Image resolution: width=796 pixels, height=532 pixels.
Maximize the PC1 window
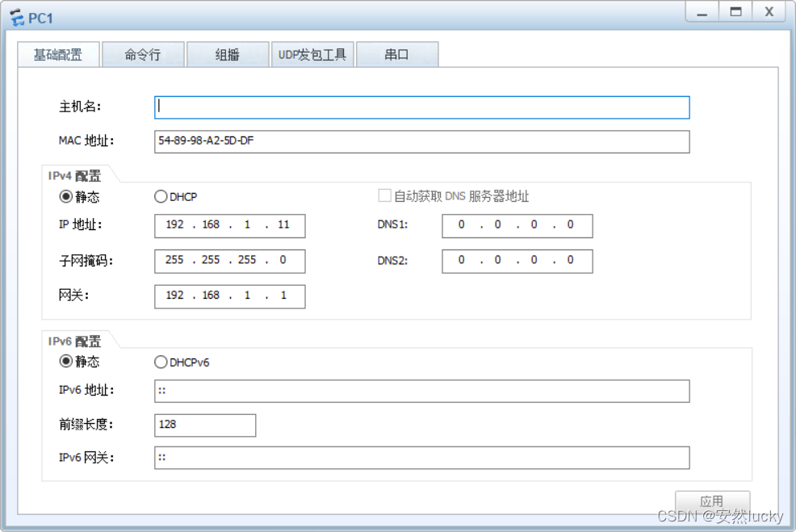tap(735, 12)
